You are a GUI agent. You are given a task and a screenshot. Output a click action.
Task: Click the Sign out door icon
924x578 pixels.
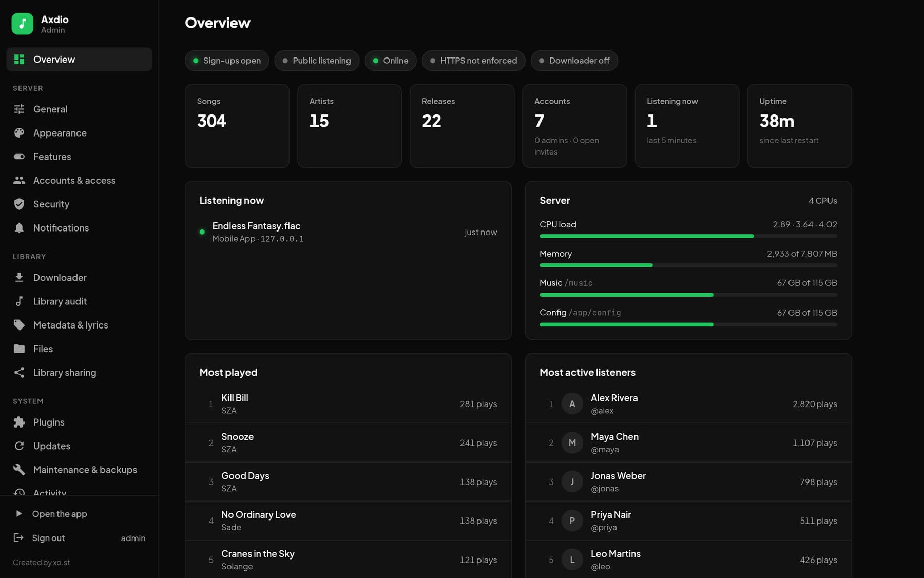[x=18, y=537]
